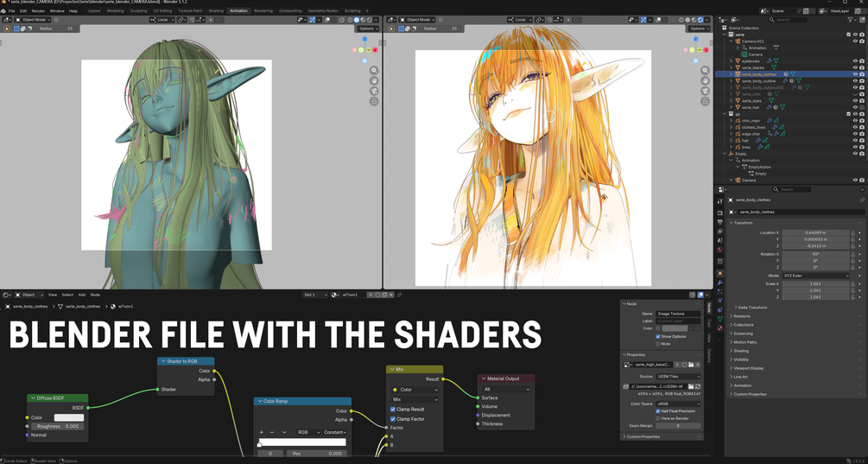Open the Source UDIM Tiles dropdown

(x=678, y=377)
